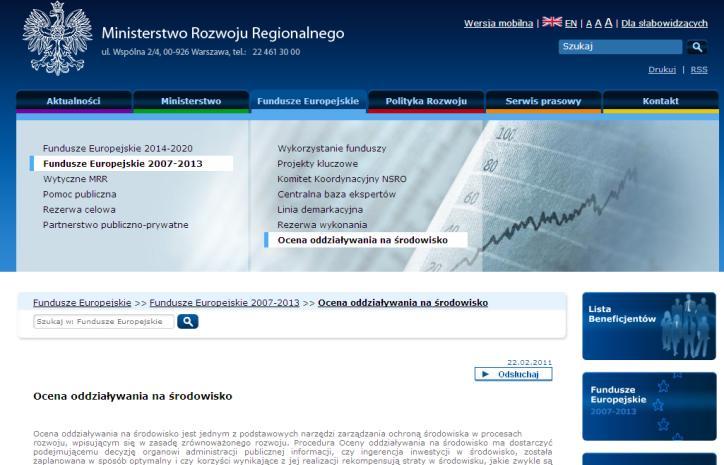Open the Polityka Rozwoju tab

[426, 101]
